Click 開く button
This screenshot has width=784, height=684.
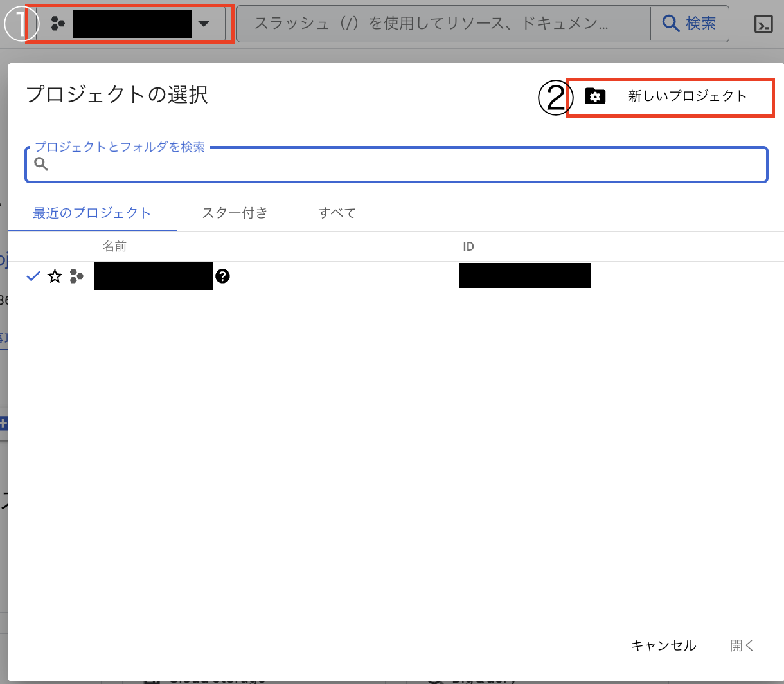tap(742, 645)
